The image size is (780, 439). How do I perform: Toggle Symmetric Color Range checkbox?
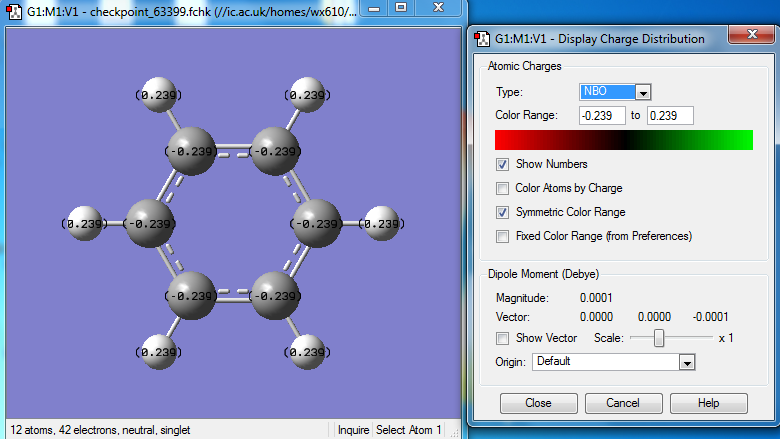pyautogui.click(x=502, y=212)
